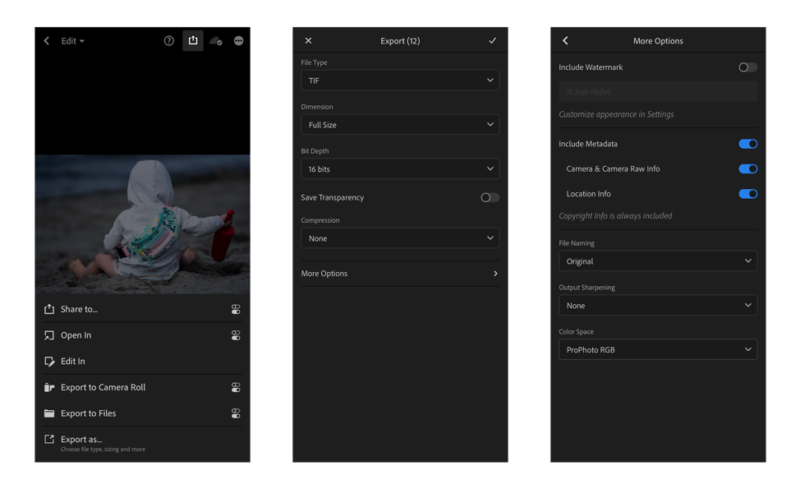Tap the Share to box-arrow icon
The image size is (800, 489).
tap(49, 309)
